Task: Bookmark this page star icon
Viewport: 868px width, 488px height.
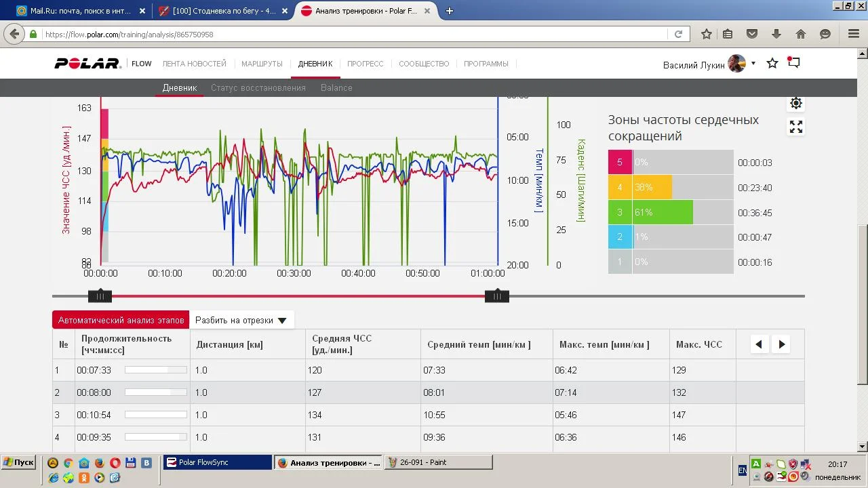Action: coord(707,34)
